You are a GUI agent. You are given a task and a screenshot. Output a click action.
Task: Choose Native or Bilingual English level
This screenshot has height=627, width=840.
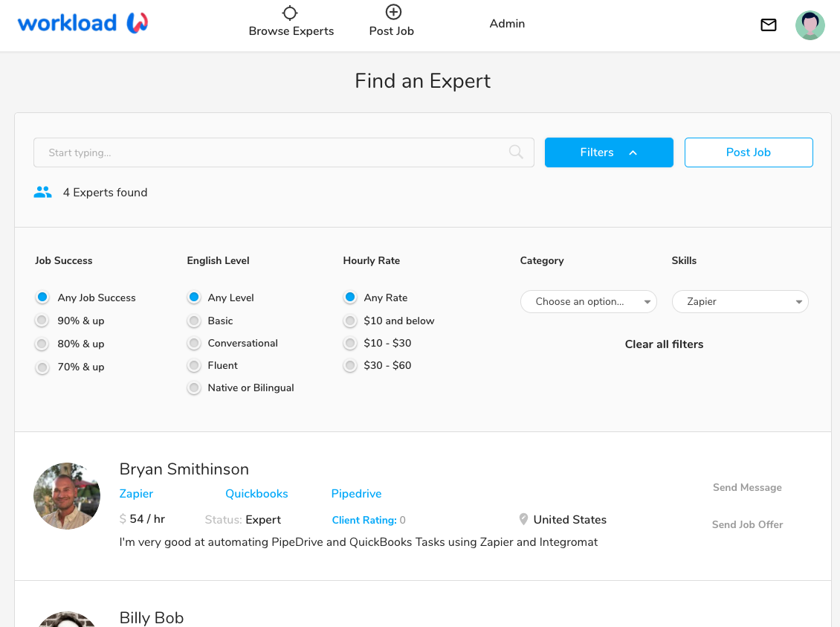coord(194,388)
